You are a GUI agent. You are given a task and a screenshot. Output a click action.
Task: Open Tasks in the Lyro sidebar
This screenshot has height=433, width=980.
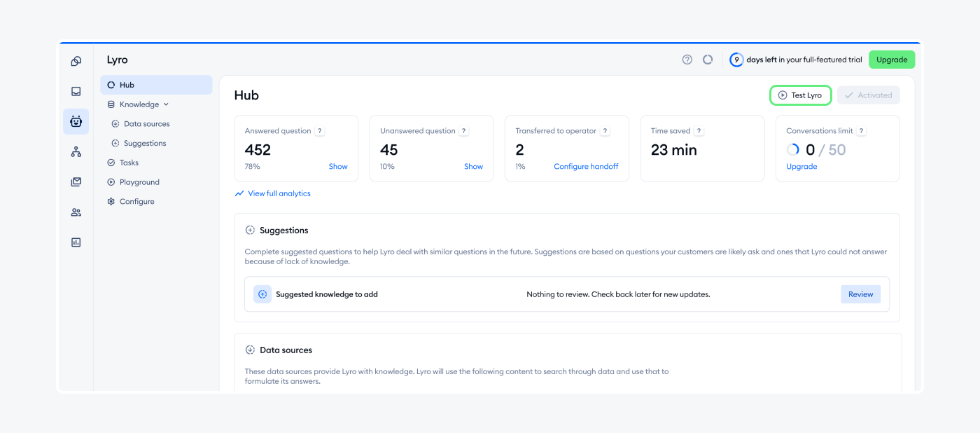(129, 163)
